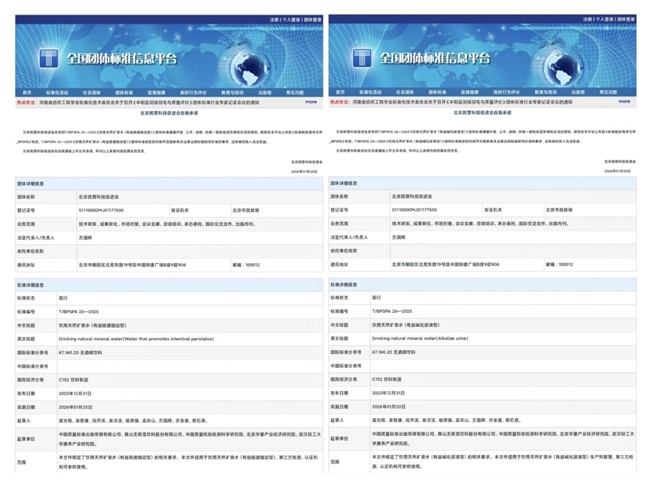Select 标准化活动 in left page navigation

57,92
